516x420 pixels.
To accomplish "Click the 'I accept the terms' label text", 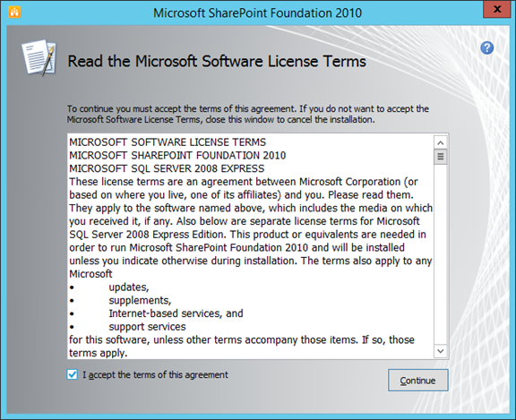I will 155,374.
